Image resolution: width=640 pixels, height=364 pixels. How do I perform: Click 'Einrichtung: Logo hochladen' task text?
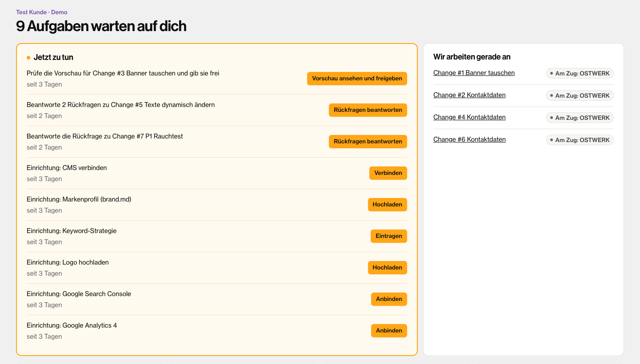(68, 262)
